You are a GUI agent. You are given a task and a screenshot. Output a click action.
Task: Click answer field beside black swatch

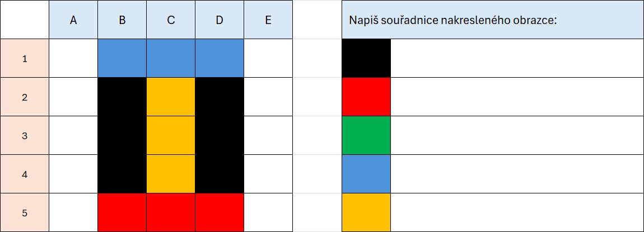(x=516, y=58)
